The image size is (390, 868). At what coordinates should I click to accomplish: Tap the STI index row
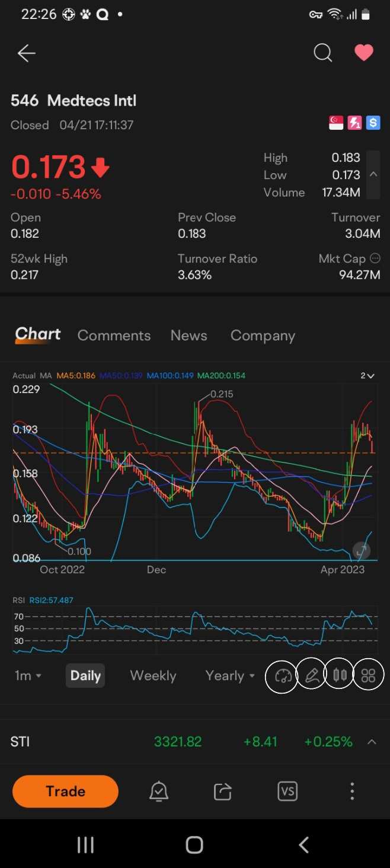(195, 742)
